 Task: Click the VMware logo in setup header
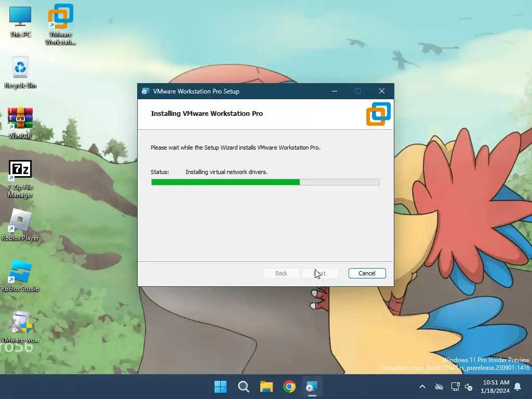(x=378, y=114)
